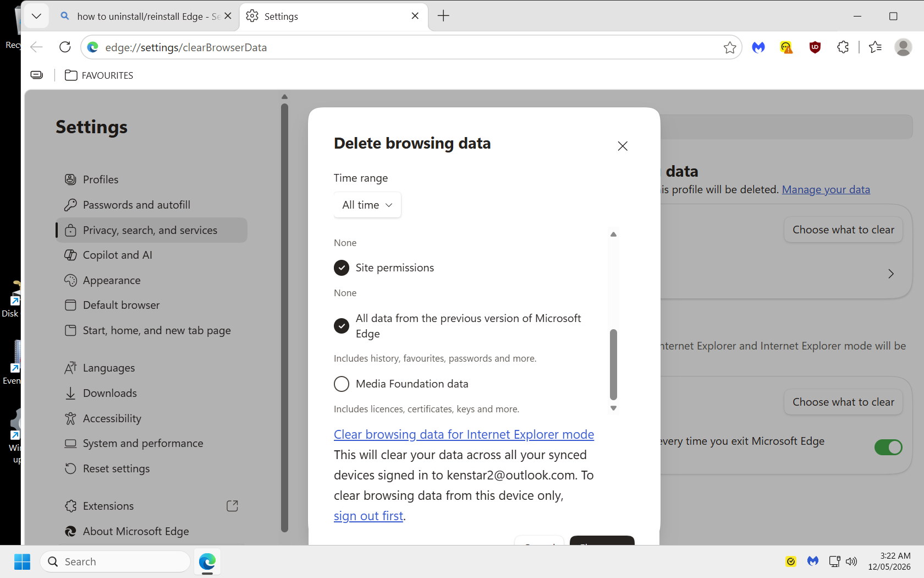Open Copilot and AI settings
The image size is (924, 578).
tap(152, 255)
